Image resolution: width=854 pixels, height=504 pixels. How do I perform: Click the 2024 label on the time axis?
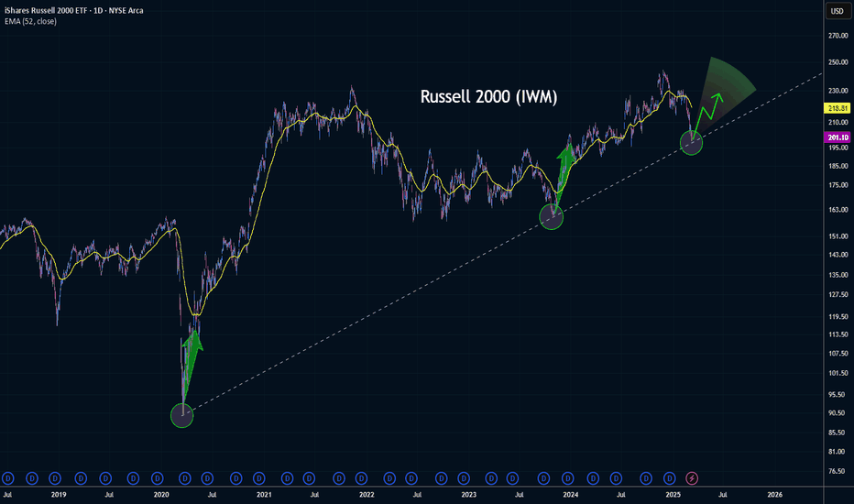coord(570,495)
